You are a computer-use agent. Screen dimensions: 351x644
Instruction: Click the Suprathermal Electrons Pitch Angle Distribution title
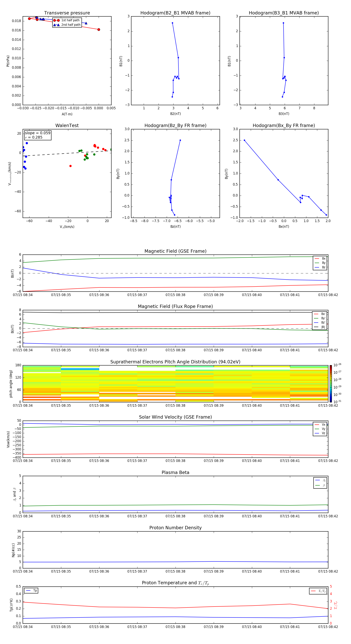click(175, 362)
